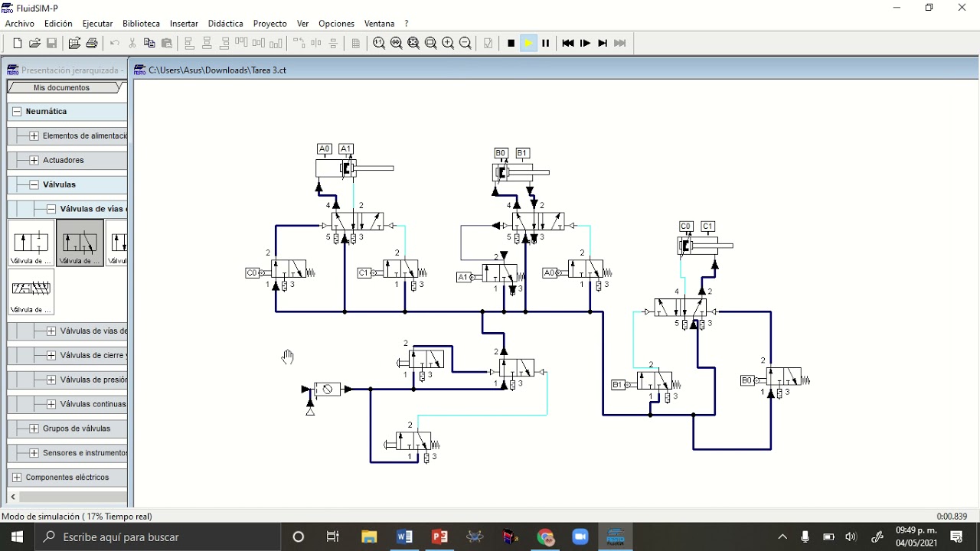980x551 pixels.
Task: Click the grid display icon
Action: click(355, 44)
